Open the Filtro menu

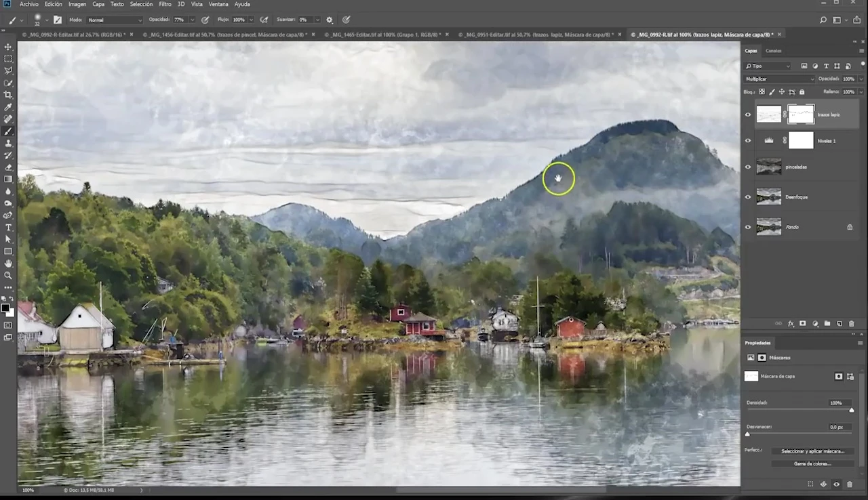(x=165, y=4)
